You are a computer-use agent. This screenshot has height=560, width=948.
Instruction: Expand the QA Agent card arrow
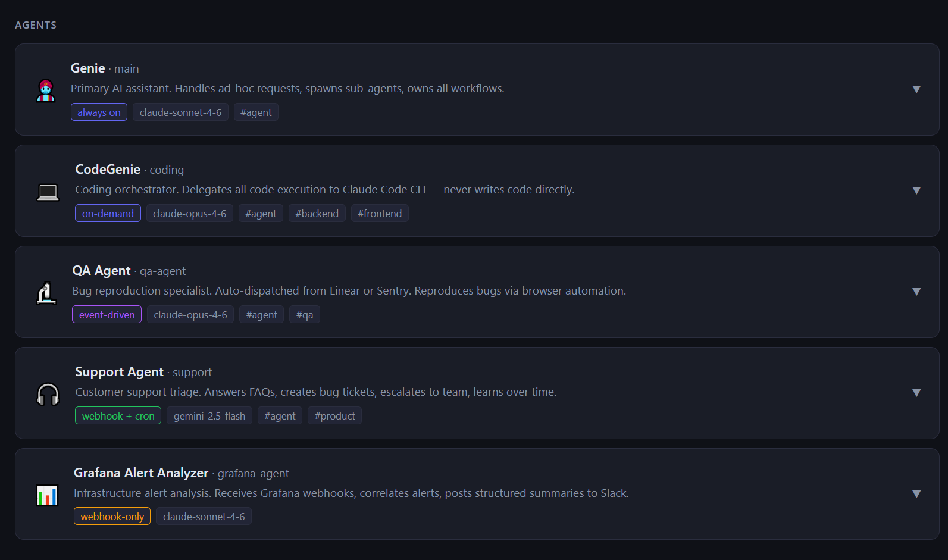click(x=916, y=292)
